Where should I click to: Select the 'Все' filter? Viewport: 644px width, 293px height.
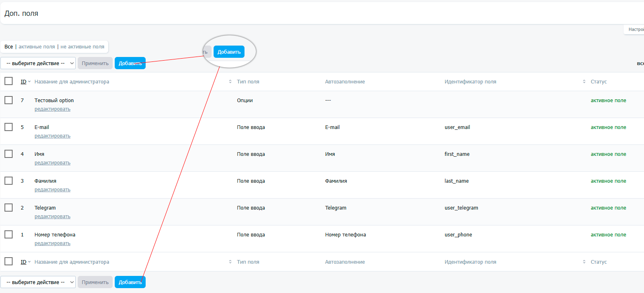tap(9, 47)
